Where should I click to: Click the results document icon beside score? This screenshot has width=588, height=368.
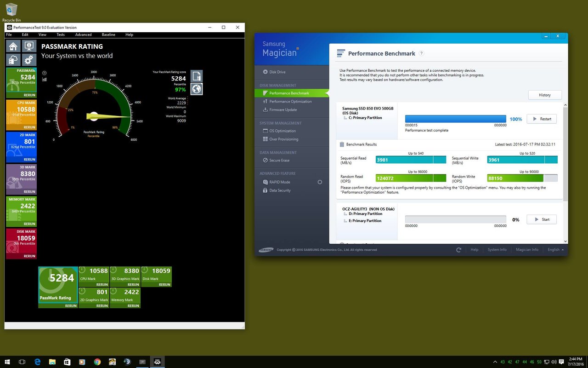pyautogui.click(x=197, y=76)
